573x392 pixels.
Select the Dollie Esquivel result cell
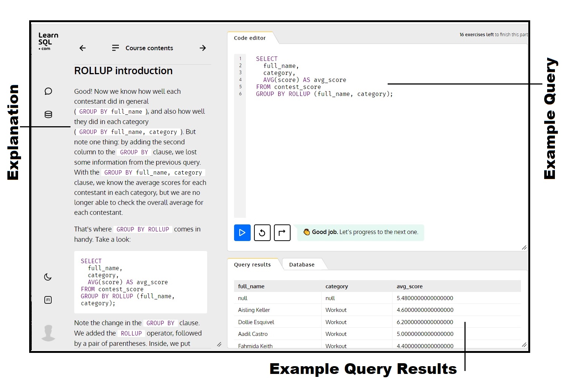256,322
